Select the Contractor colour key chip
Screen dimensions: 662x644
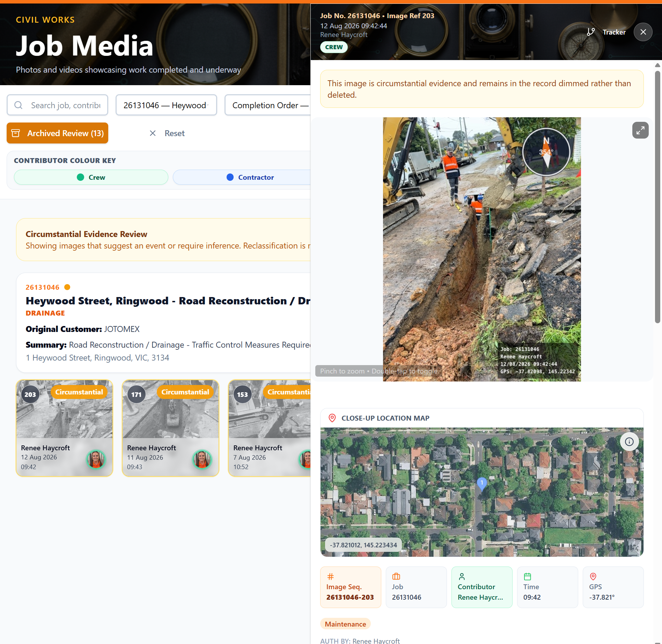coord(242,177)
